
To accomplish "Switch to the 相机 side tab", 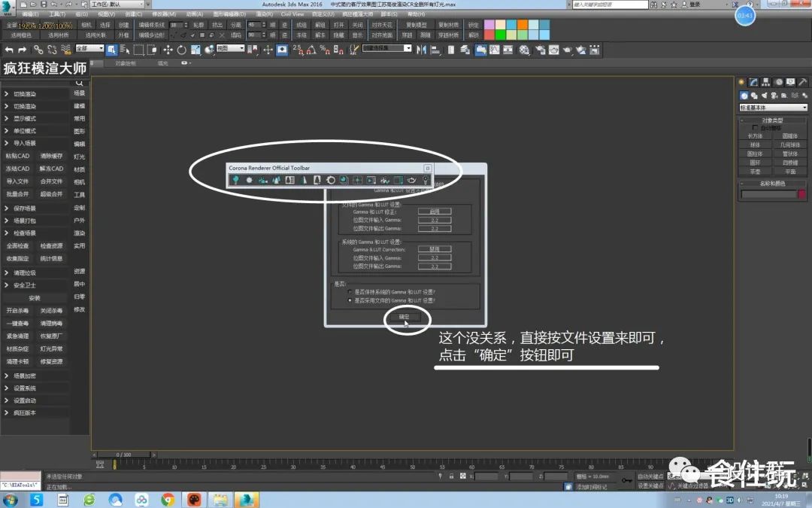I will tap(79, 182).
